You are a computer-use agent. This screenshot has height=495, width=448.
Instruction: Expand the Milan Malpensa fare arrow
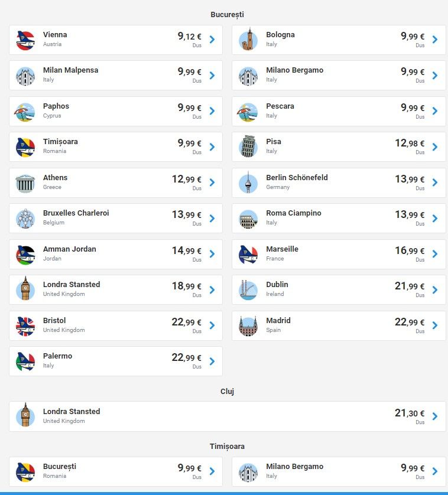tap(212, 75)
